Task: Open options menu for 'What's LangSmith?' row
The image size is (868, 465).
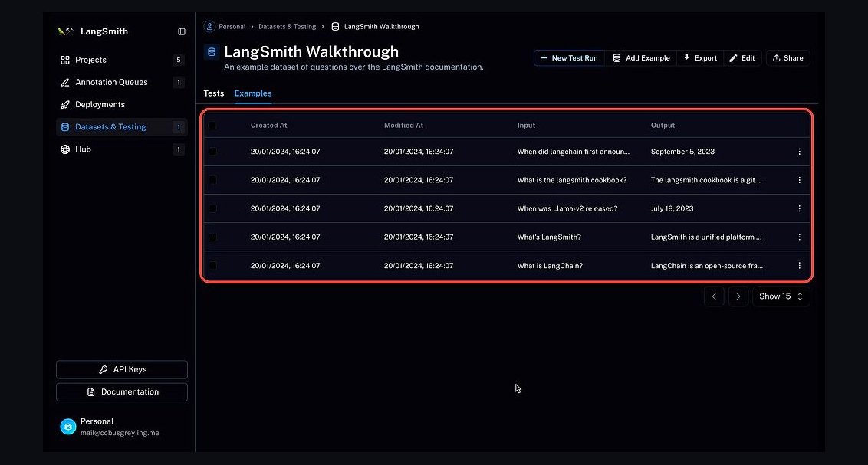Action: [799, 237]
